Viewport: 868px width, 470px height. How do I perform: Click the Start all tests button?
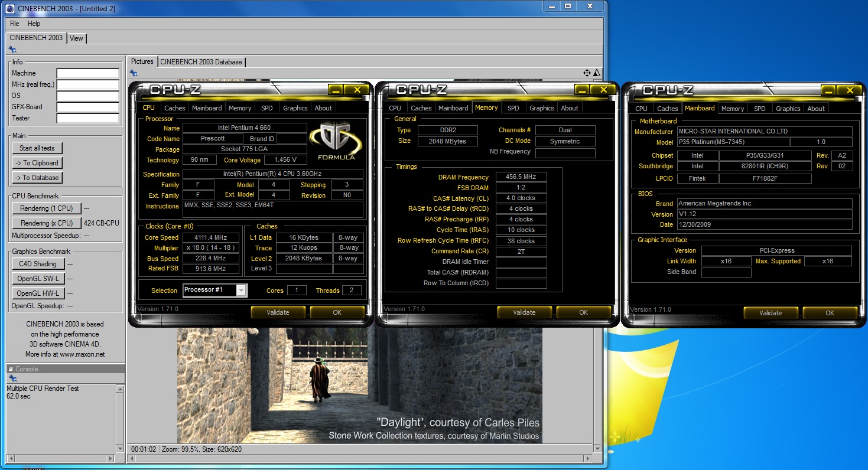[x=37, y=148]
